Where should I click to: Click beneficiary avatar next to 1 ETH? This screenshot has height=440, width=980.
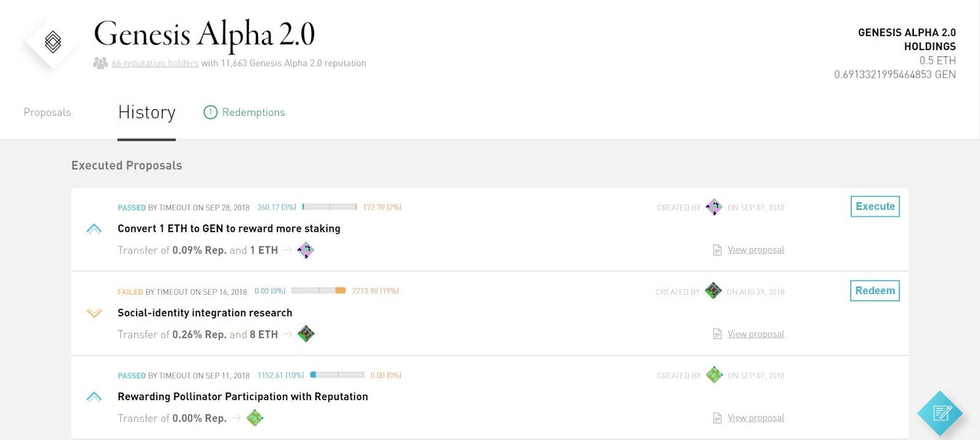(x=306, y=250)
